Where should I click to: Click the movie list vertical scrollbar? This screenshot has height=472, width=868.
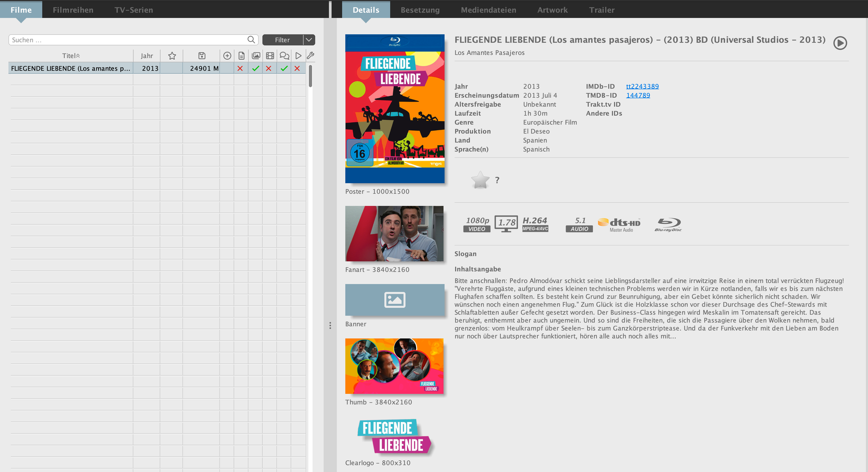[x=310, y=76]
